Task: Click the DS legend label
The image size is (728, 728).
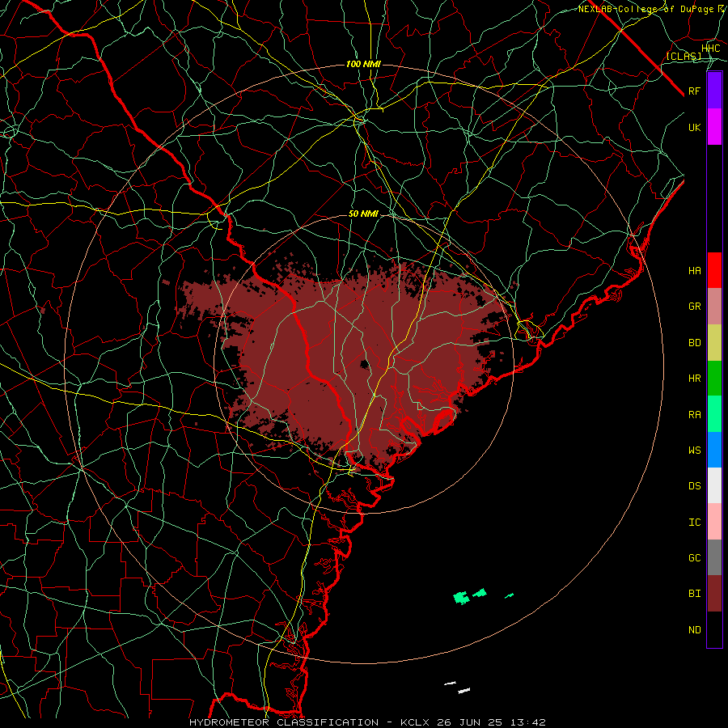Action: click(x=694, y=486)
